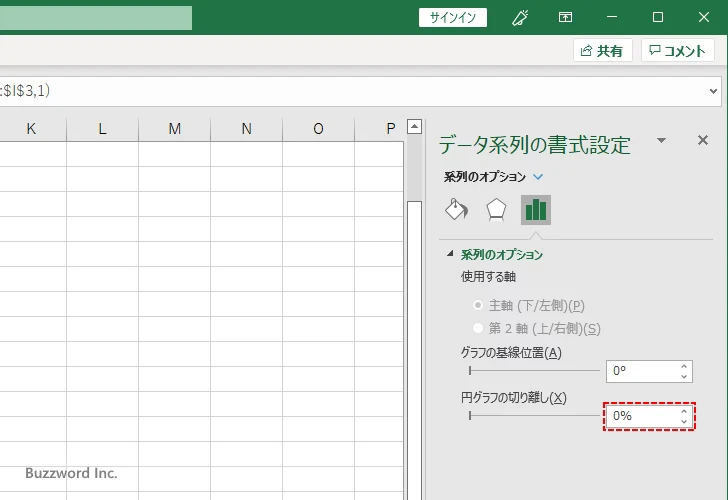
Task: Click the 円グラフの切り離し slider
Action: [x=534, y=416]
